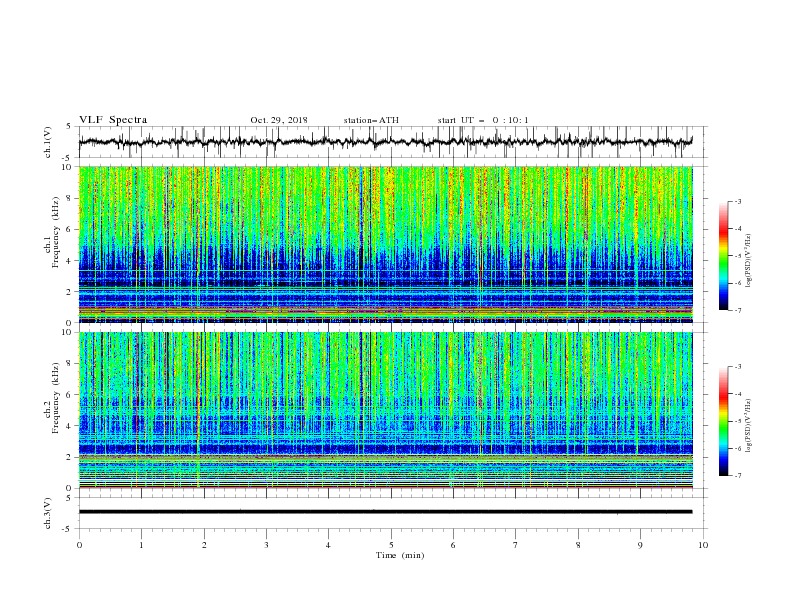This screenshot has width=792, height=612.
Task: Click time axis tick label "1"
Action: pyautogui.click(x=141, y=545)
